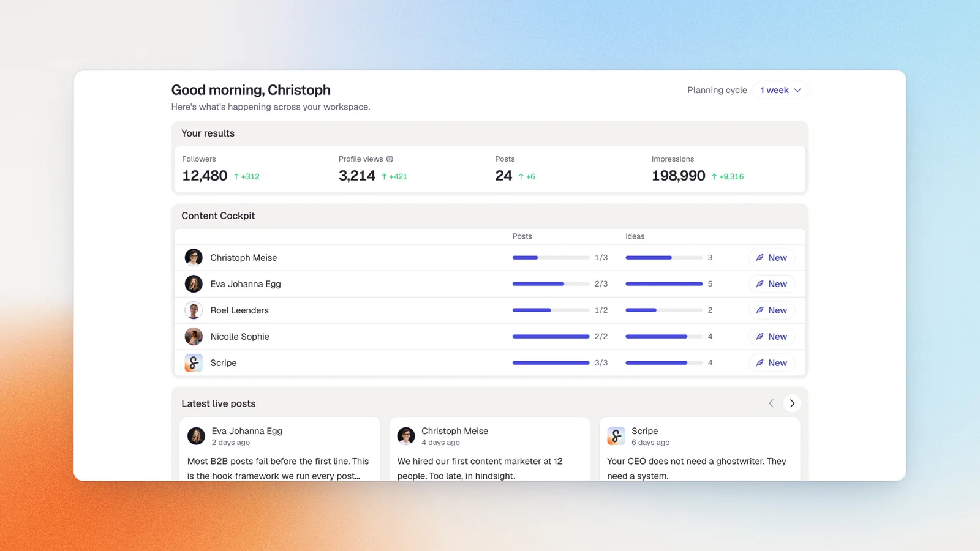Go to previous latest live posts
Viewport: 980px width, 551px height.
[771, 403]
